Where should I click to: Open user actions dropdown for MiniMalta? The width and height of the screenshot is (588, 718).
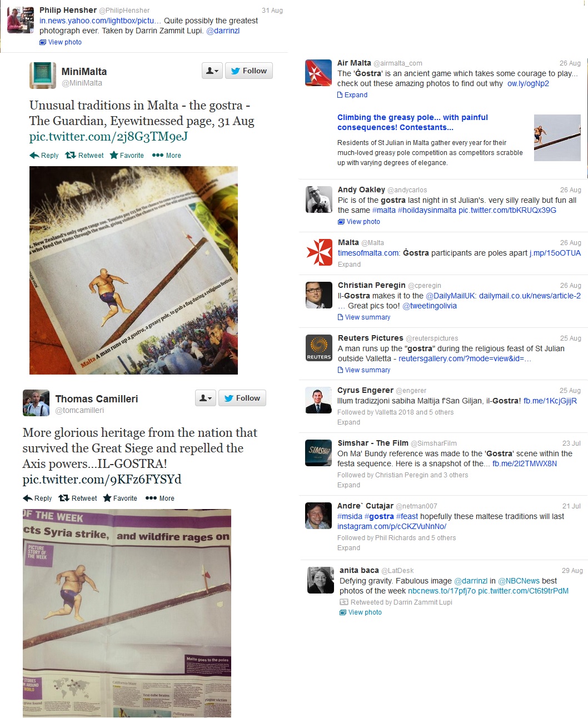[x=212, y=71]
